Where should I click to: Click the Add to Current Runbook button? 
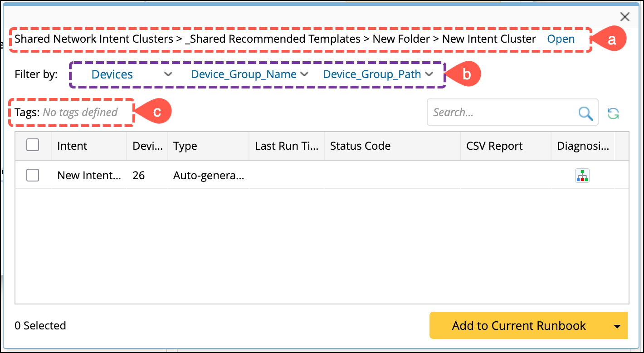tap(518, 326)
